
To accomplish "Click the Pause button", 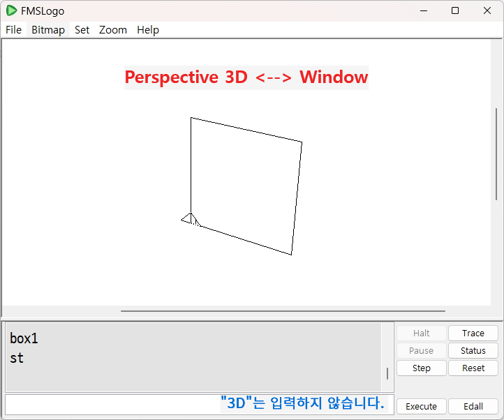I will pyautogui.click(x=422, y=351).
